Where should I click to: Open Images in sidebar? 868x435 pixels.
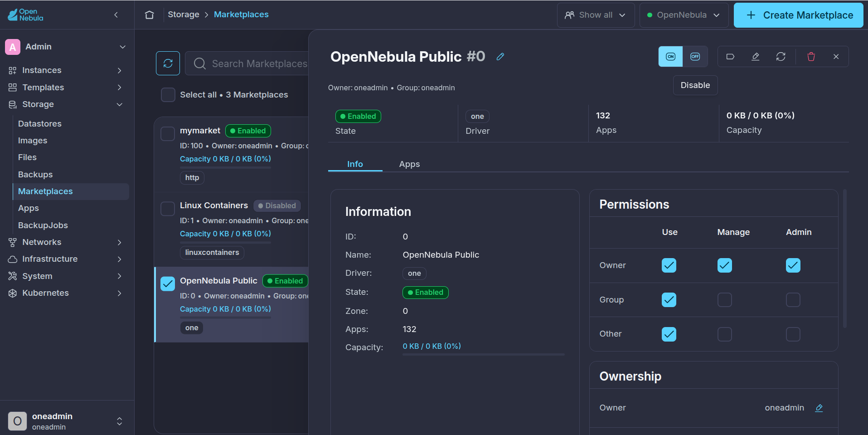(33, 141)
